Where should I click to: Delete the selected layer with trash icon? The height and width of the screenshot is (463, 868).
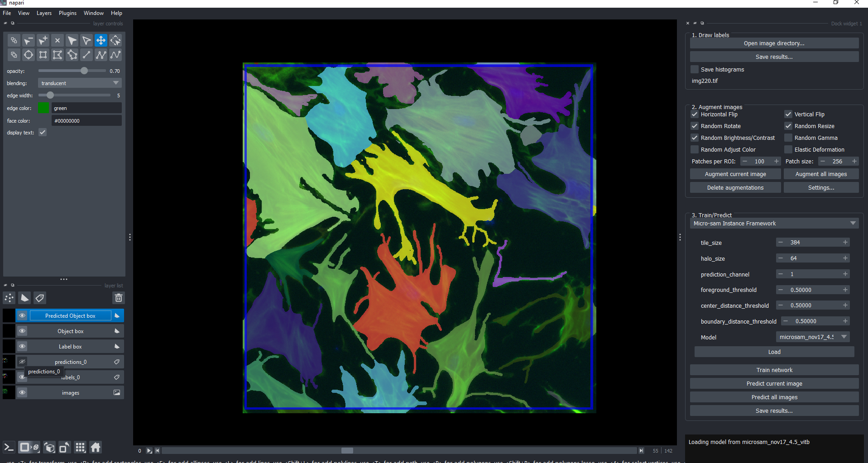118,298
